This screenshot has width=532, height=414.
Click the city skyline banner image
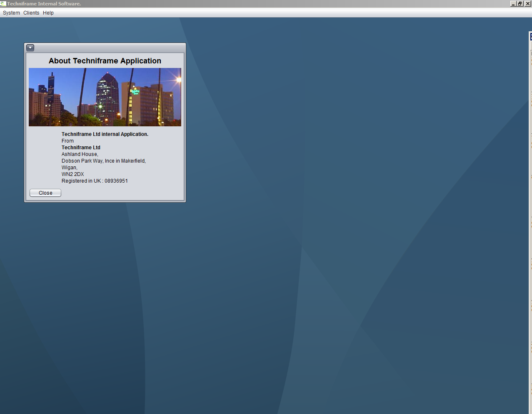(x=105, y=97)
